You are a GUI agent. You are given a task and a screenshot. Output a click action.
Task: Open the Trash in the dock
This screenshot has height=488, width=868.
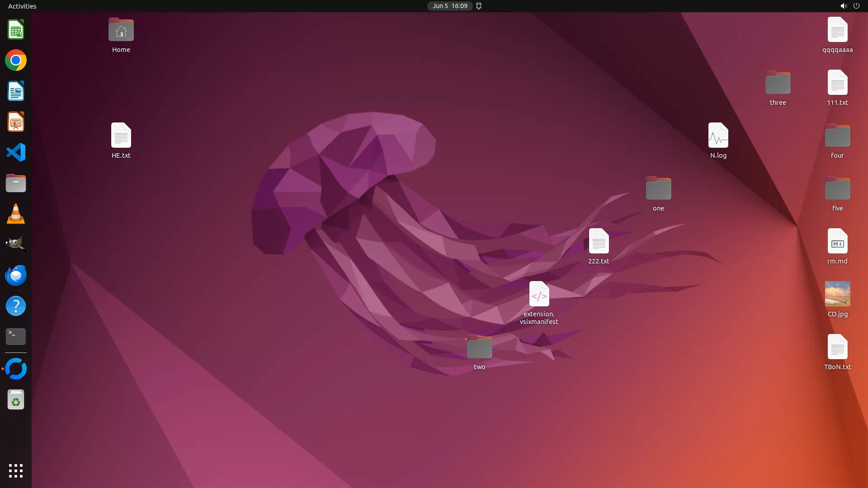point(16,400)
